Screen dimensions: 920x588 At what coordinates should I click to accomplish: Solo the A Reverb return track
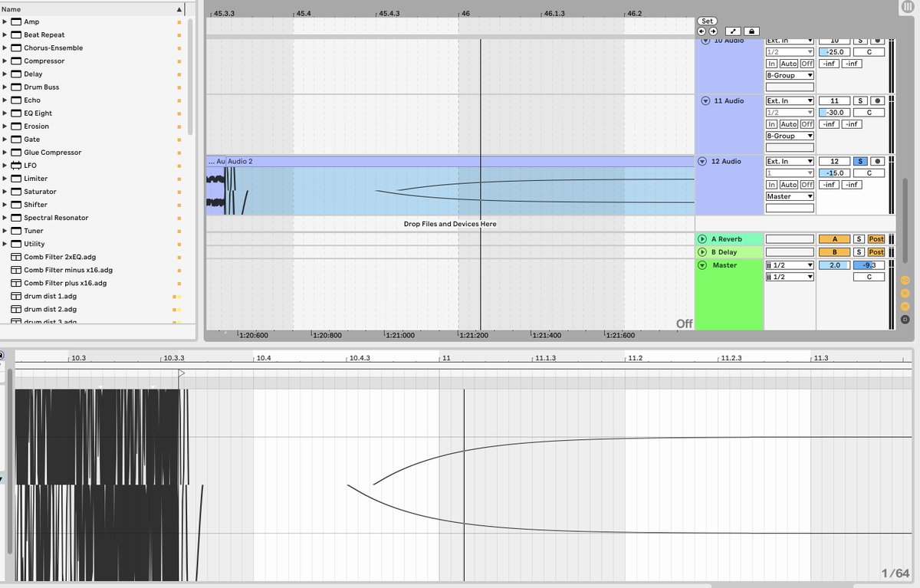tap(859, 239)
